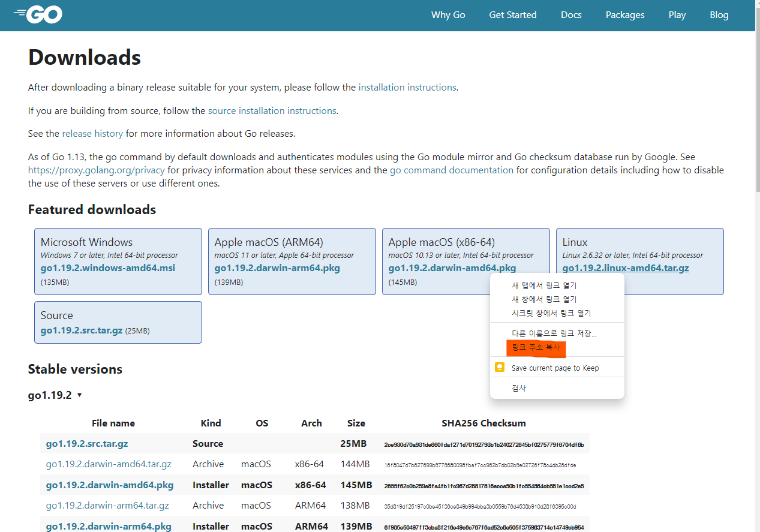
Task: Click the Apple macOS (x86-64) card title
Action: (441, 242)
